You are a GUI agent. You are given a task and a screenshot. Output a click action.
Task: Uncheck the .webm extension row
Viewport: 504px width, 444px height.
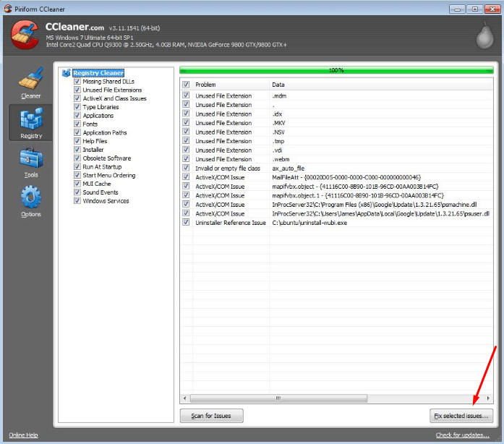(186, 158)
